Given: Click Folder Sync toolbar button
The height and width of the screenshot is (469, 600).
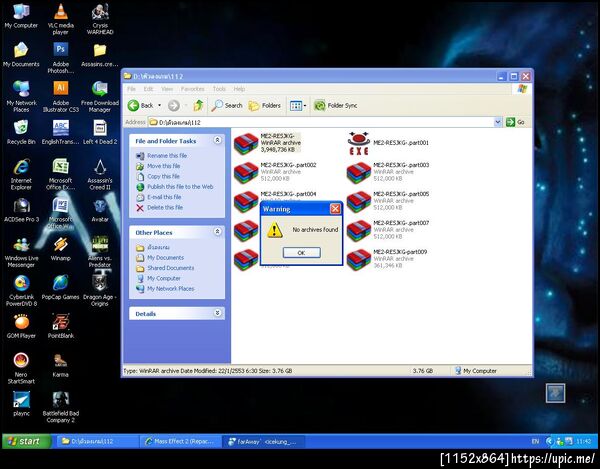Looking at the screenshot, I should point(335,105).
